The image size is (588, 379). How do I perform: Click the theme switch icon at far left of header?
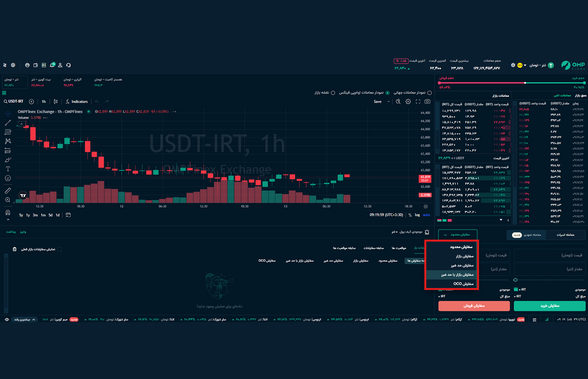tap(5, 65)
